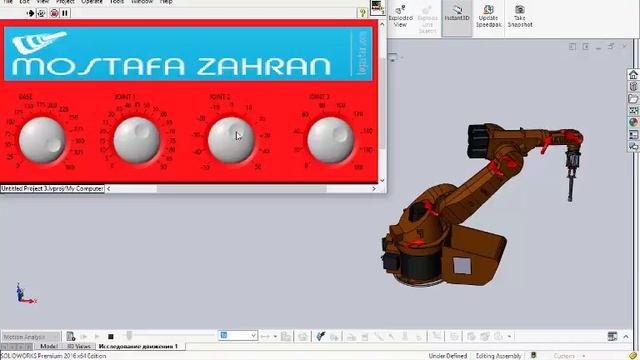
Task: Switch to the 3D Views tab
Action: 79,346
